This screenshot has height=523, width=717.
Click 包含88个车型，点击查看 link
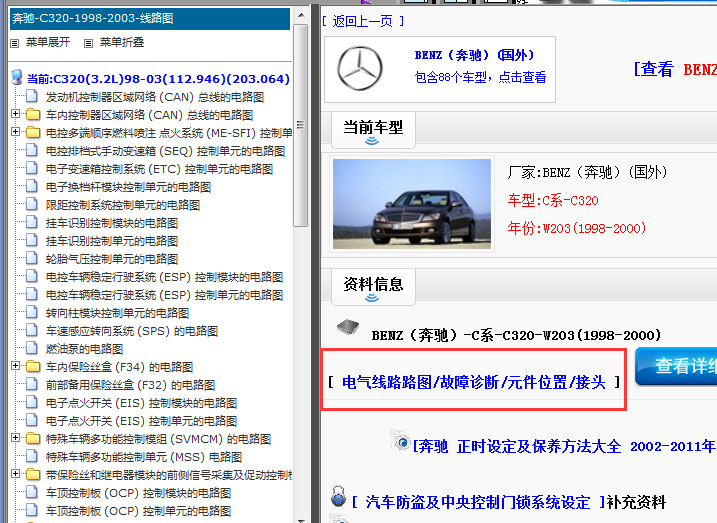pos(480,77)
